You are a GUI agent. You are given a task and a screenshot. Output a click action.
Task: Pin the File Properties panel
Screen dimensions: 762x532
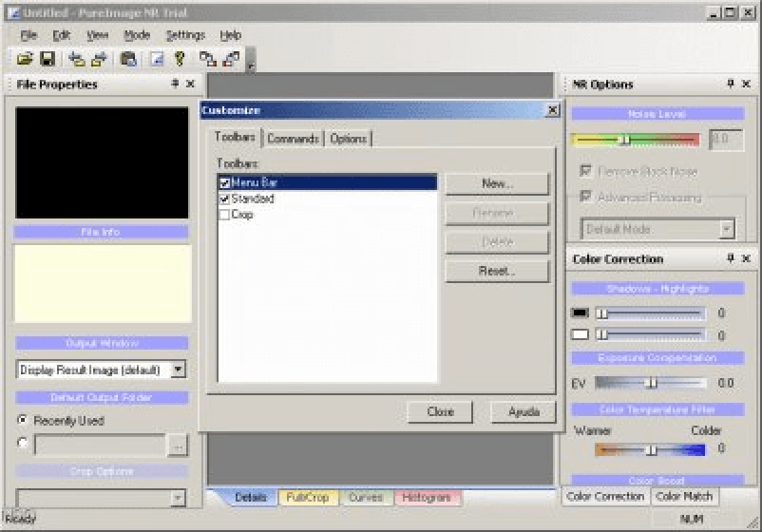pos(175,84)
